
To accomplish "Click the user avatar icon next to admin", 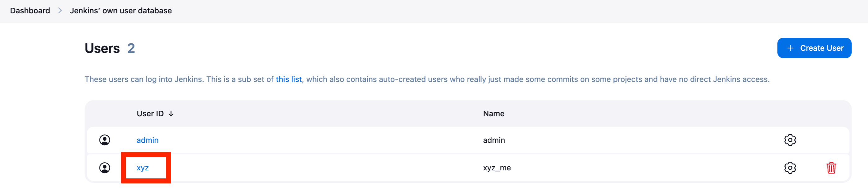I will (104, 140).
